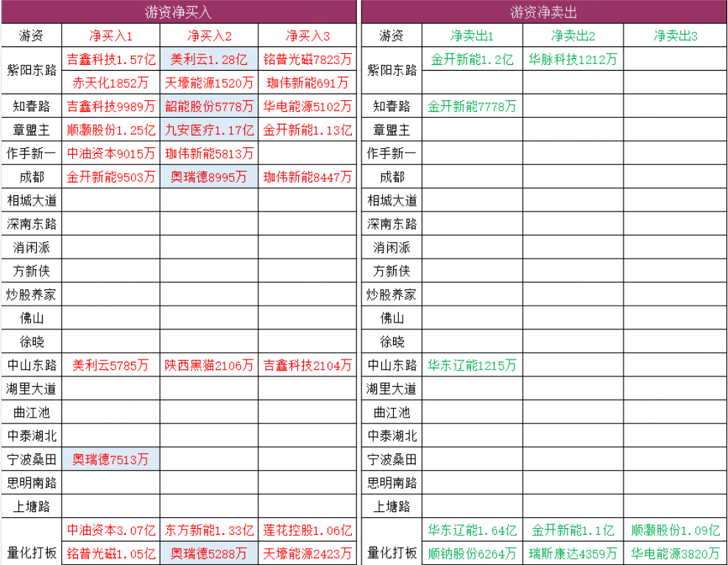Screen dimensions: 728x565
Task: Click the cell 金开新能1.13亿
Action: (x=308, y=130)
